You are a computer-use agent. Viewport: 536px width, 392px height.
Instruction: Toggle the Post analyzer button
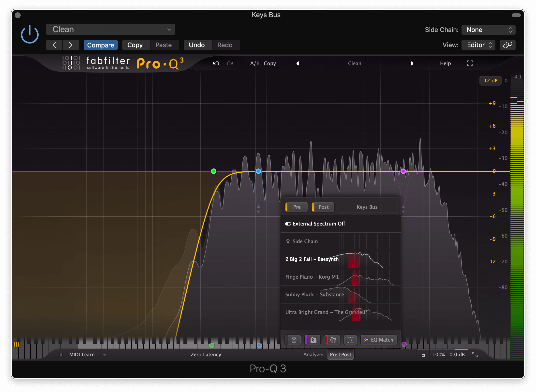point(323,207)
